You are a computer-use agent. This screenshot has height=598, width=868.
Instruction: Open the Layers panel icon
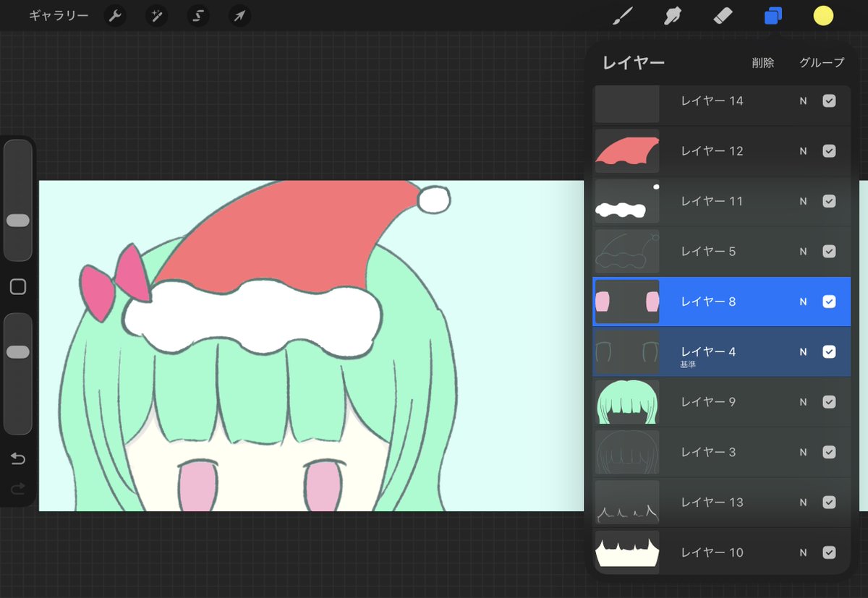[x=773, y=15]
